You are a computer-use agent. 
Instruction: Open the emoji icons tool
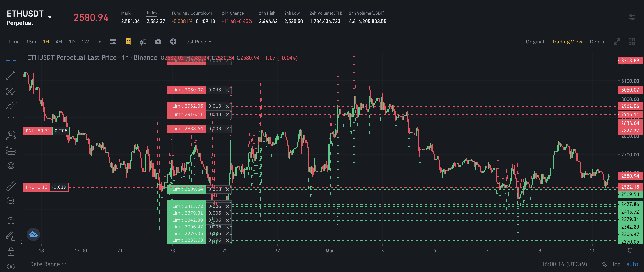coord(11,165)
